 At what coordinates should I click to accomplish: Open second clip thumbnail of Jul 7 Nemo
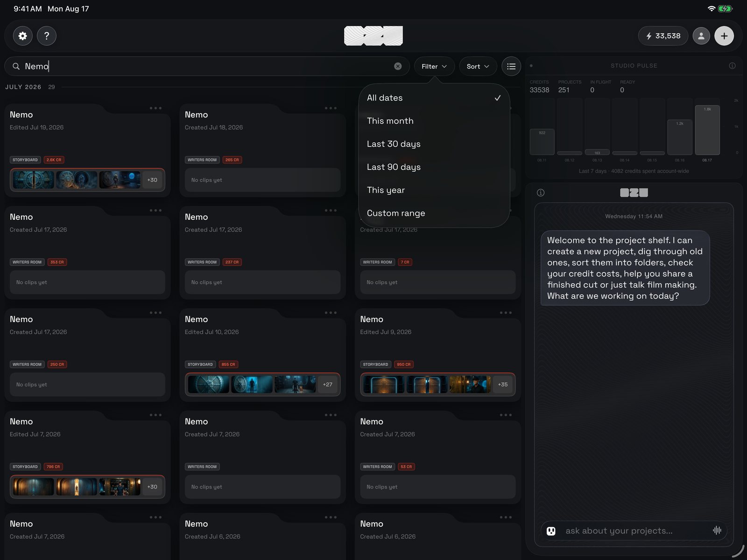(x=77, y=487)
